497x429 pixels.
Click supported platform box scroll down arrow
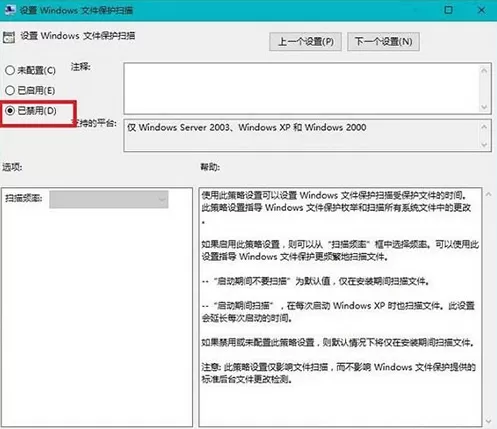484,145
